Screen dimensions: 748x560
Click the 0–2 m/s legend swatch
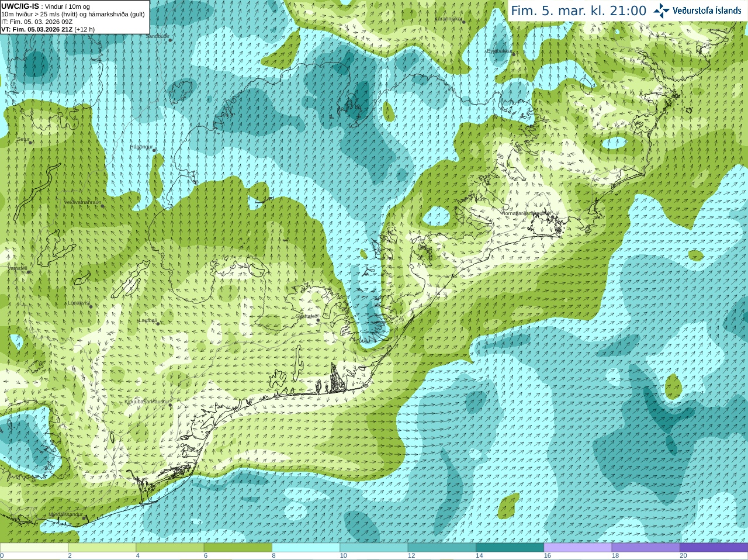tap(34, 548)
